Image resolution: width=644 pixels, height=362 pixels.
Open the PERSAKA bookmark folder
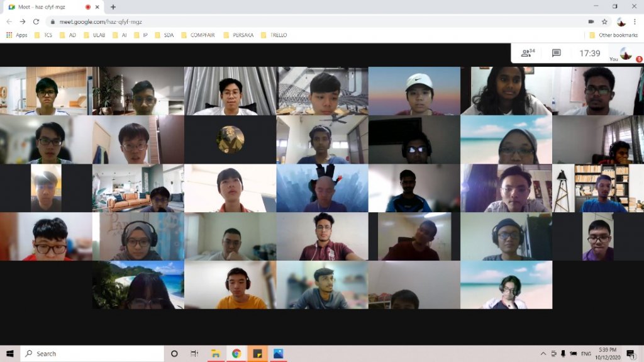[238, 35]
